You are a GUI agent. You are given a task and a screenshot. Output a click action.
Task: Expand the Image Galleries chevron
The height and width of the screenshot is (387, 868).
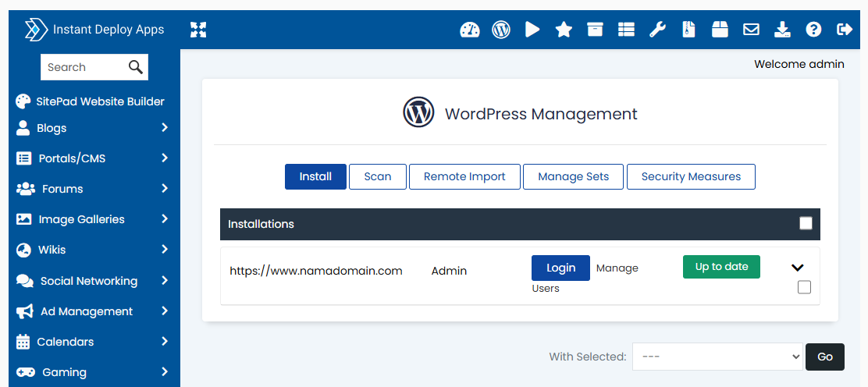[x=165, y=218]
